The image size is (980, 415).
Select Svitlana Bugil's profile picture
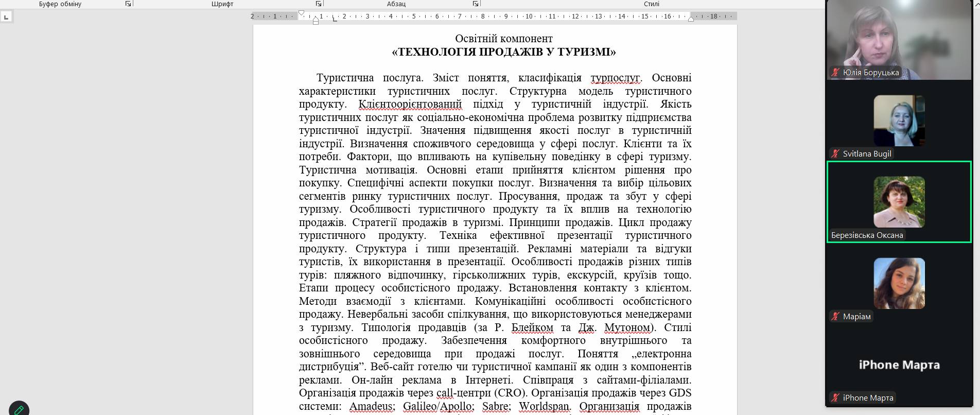[x=899, y=120]
